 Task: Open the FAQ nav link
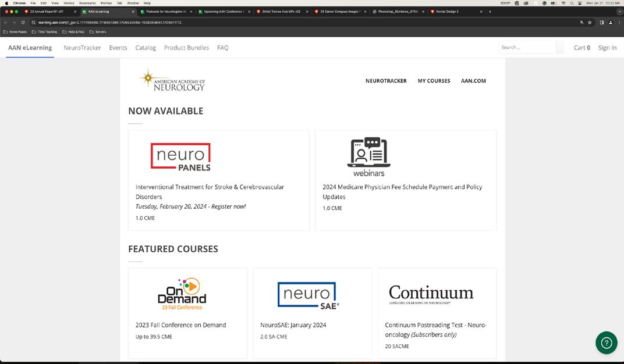[223, 48]
